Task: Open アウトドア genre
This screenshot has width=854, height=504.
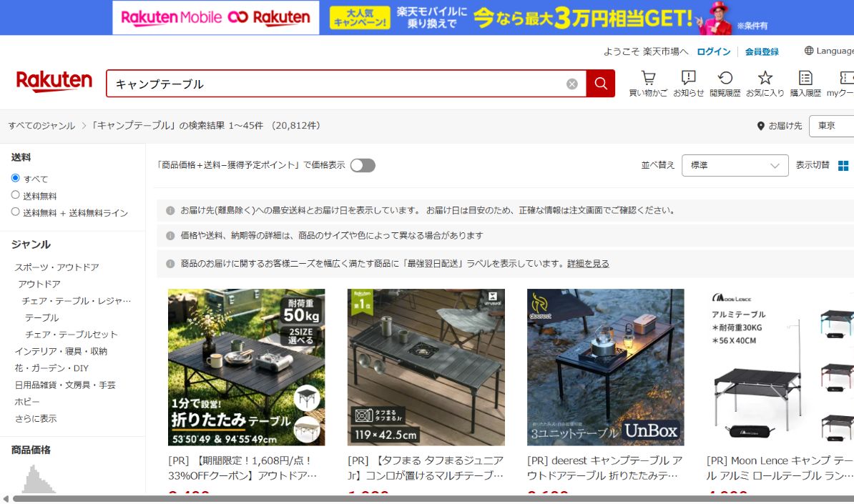Action: click(x=39, y=284)
